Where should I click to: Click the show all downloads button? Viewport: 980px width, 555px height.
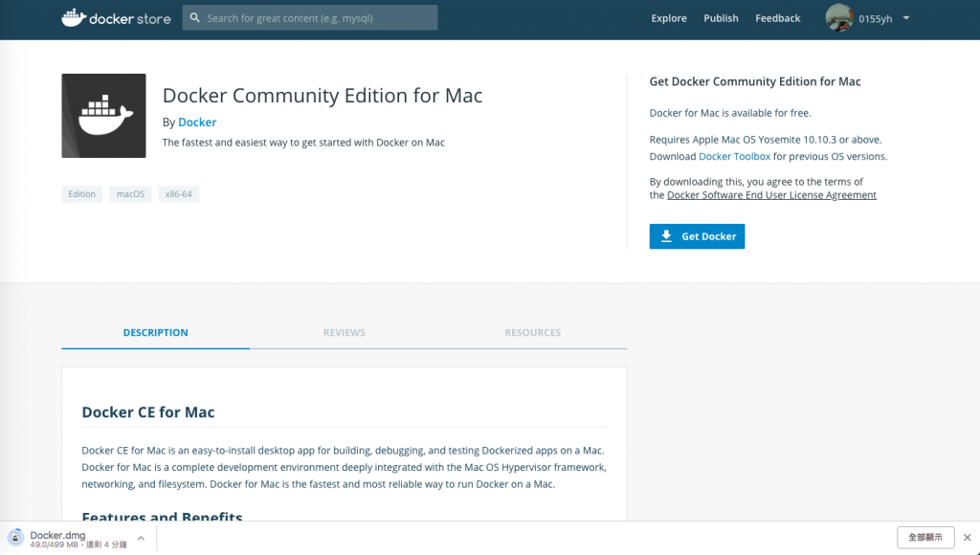point(925,538)
